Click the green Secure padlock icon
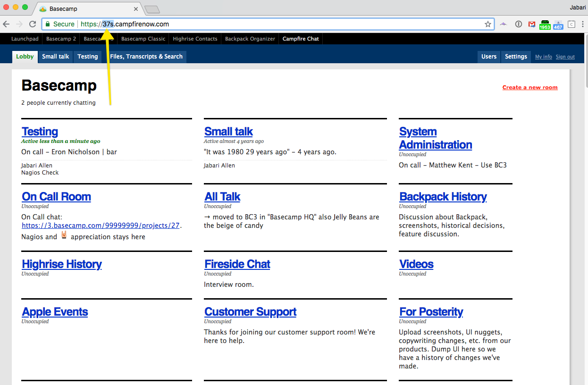Image resolution: width=588 pixels, height=385 pixels. coord(48,24)
